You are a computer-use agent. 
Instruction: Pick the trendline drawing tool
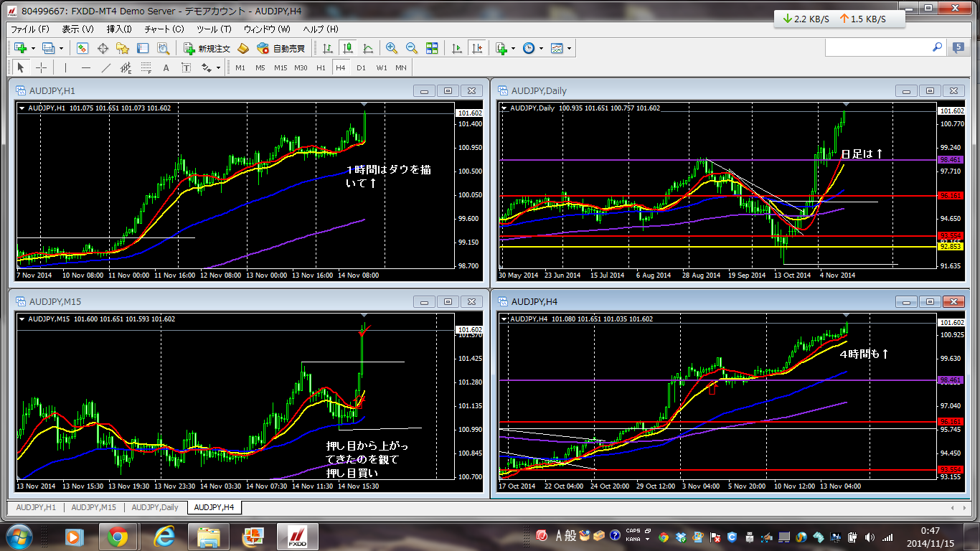[106, 67]
